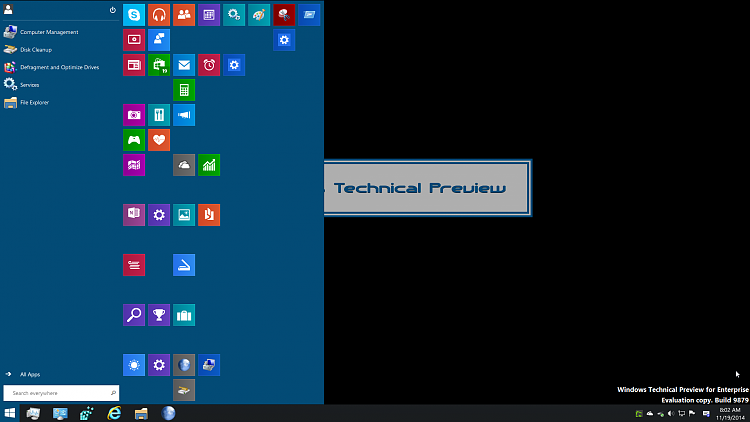Open the blue computer-printer tile
The height and width of the screenshot is (422, 750).
point(209,365)
